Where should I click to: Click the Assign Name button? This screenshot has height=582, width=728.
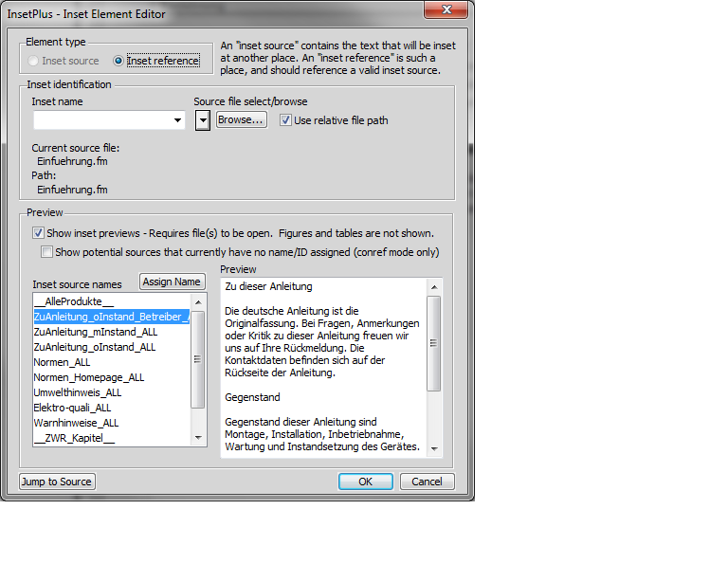(172, 282)
